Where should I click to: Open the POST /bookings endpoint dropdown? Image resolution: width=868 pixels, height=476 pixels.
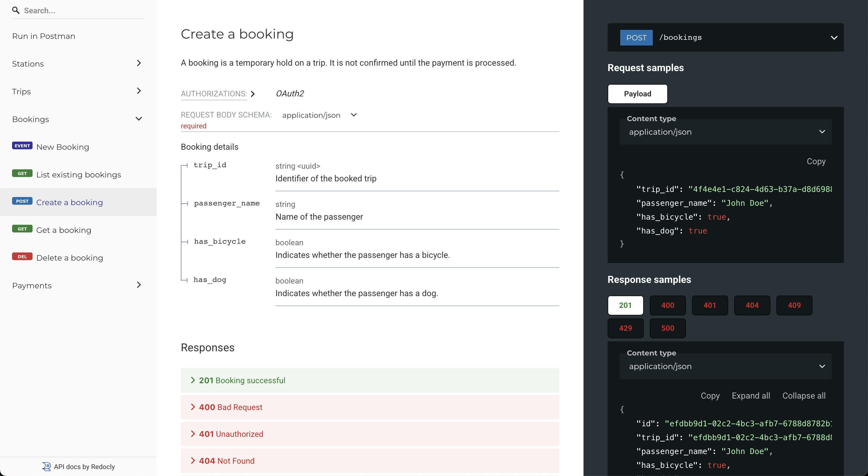pyautogui.click(x=834, y=37)
